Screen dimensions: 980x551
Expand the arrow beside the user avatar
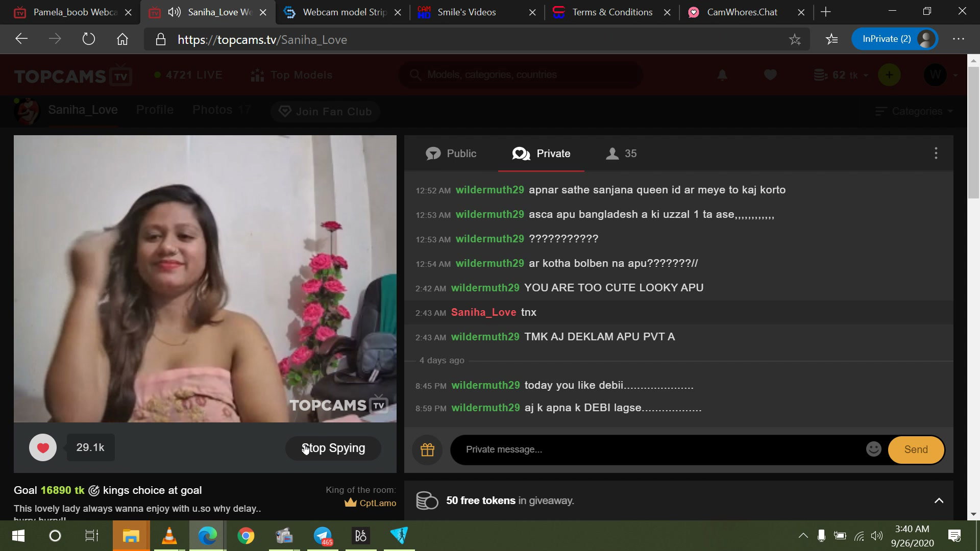955,76
